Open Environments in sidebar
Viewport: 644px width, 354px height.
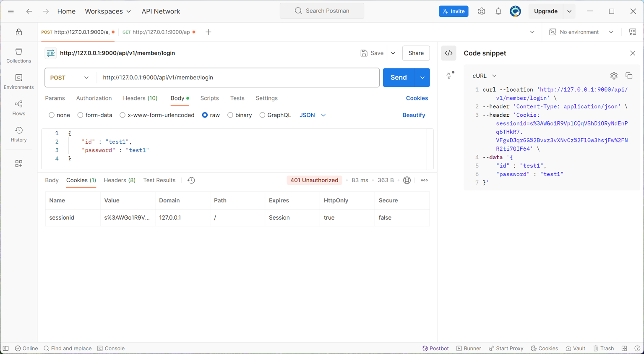pos(18,82)
